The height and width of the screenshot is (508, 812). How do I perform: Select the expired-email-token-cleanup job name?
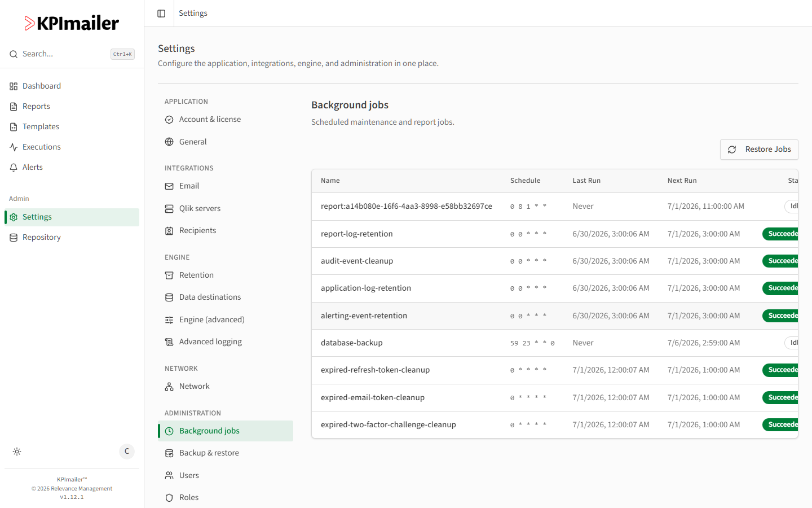(x=373, y=398)
